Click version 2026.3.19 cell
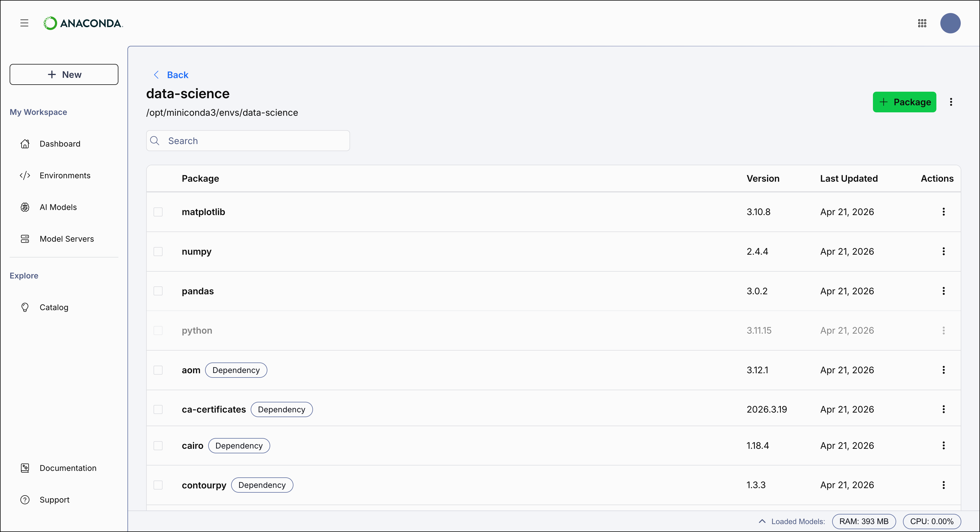Viewport: 980px width, 532px height. pyautogui.click(x=766, y=410)
